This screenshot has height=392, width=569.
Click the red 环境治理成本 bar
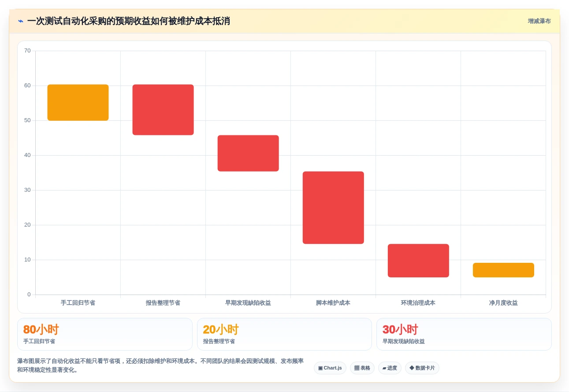click(418, 261)
